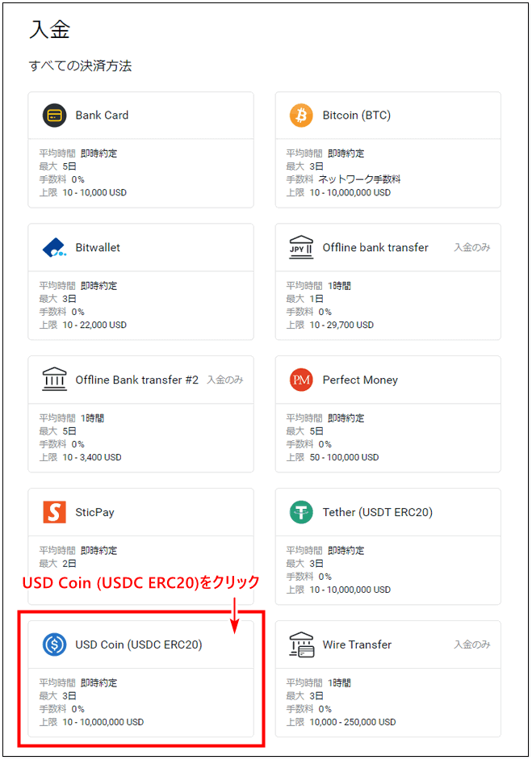This screenshot has height=760, width=532.
Task: Click the orange Bitcoin logo
Action: [301, 115]
